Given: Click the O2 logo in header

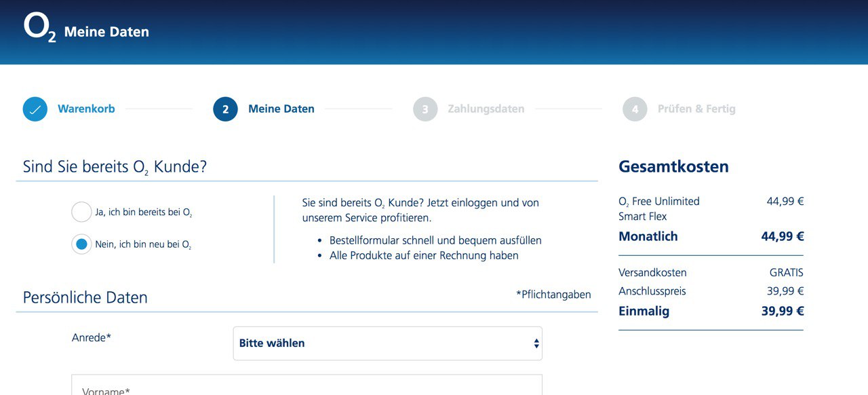Looking at the screenshot, I should click(39, 29).
